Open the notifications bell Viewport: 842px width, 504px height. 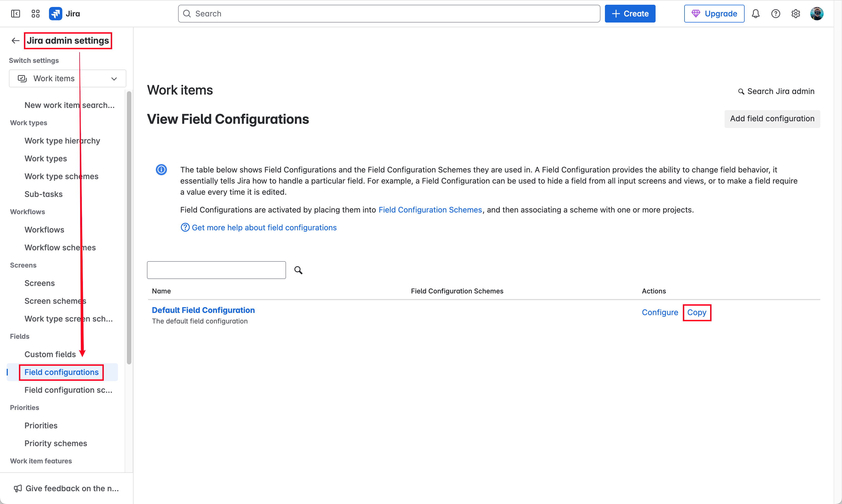coord(755,14)
